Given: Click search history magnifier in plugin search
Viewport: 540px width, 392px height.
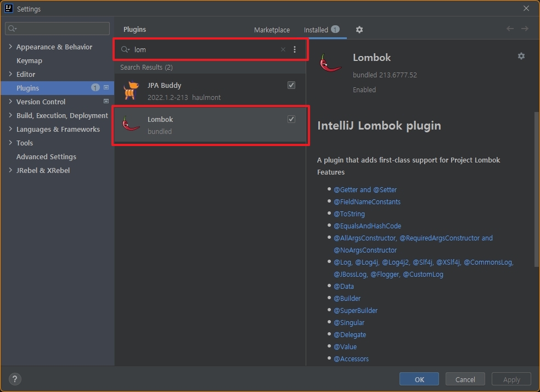Looking at the screenshot, I should tap(125, 49).
